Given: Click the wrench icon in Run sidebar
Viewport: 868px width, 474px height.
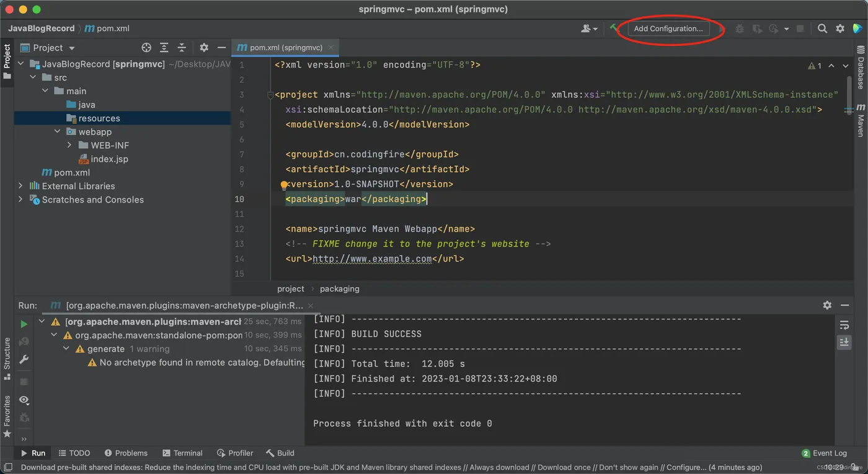Looking at the screenshot, I should click(24, 359).
